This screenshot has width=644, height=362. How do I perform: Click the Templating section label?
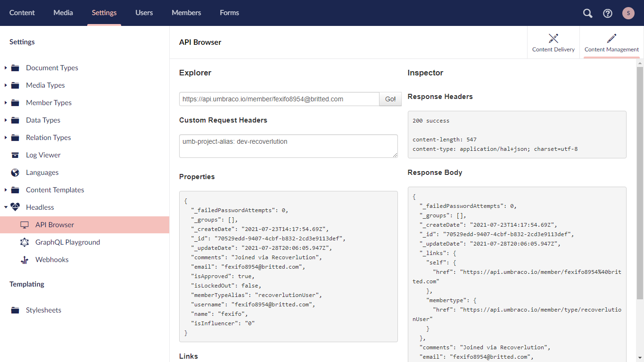[27, 284]
